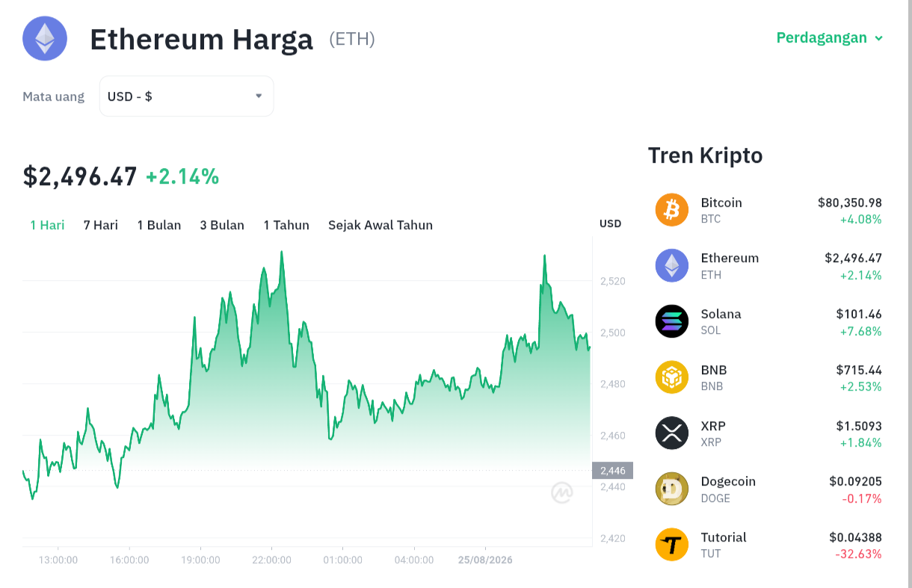The width and height of the screenshot is (912, 588).
Task: Click the 2,446 price marker on chart axis
Action: [613, 470]
